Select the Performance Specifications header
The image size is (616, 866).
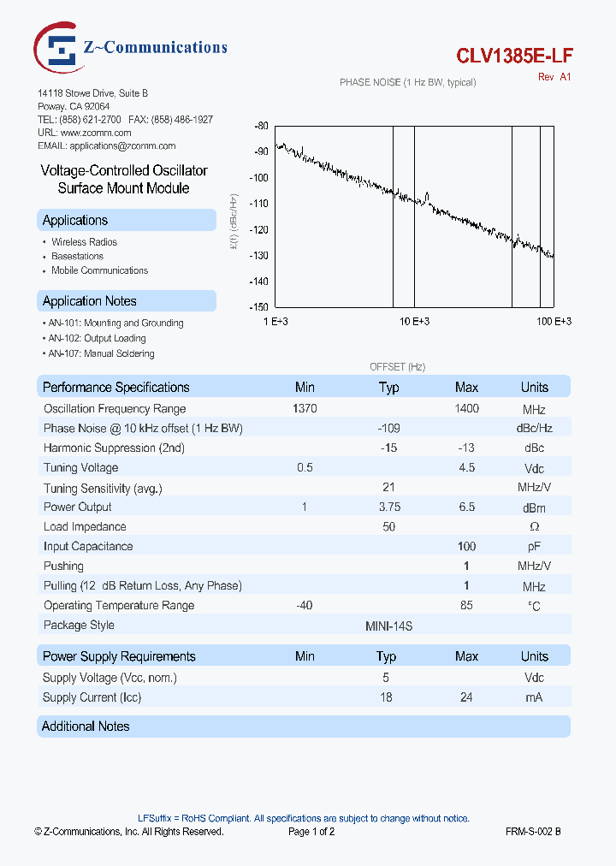[x=116, y=387]
